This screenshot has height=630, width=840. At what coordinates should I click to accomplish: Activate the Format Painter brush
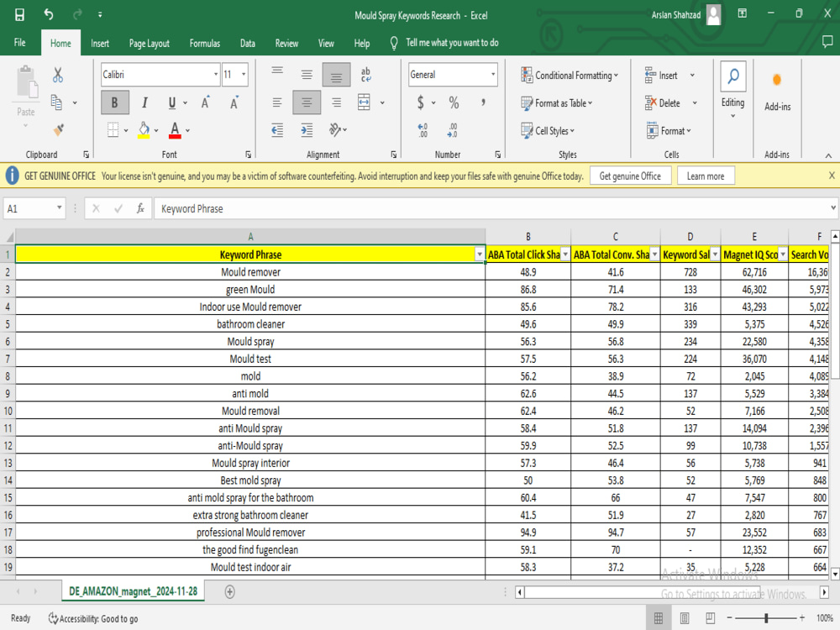(59, 129)
